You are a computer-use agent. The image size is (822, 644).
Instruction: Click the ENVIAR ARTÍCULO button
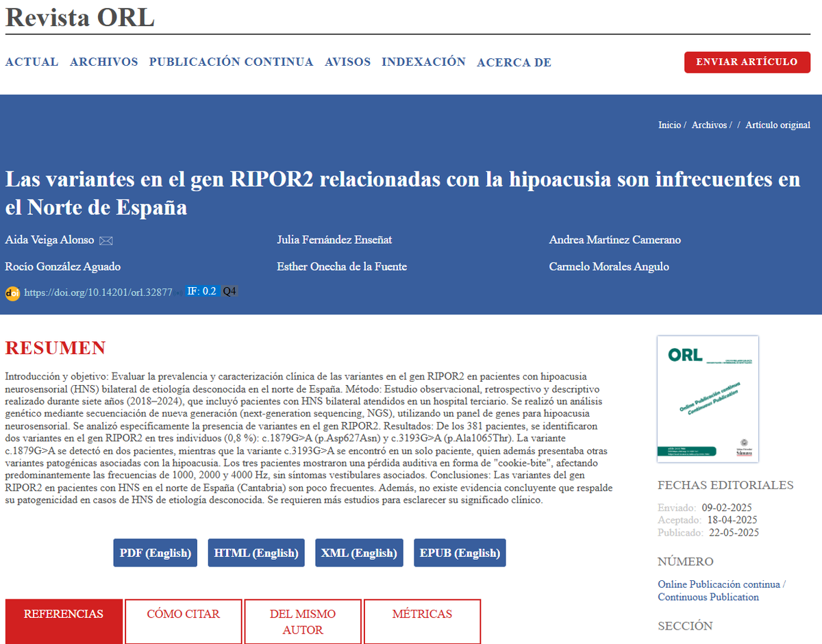[747, 62]
